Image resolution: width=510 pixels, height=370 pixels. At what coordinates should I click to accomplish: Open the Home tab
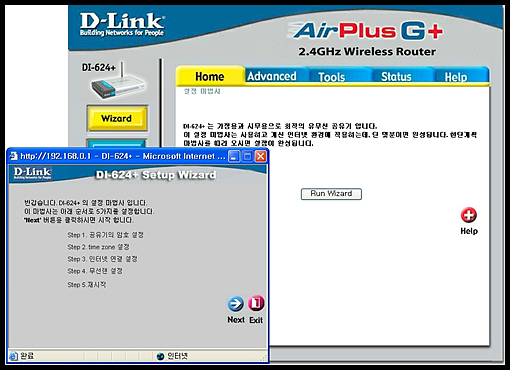[x=210, y=76]
